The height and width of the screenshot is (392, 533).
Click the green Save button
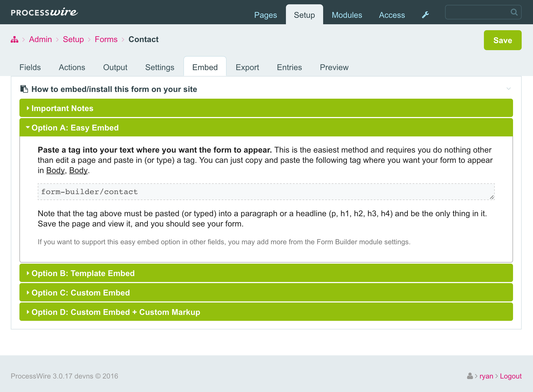(503, 40)
